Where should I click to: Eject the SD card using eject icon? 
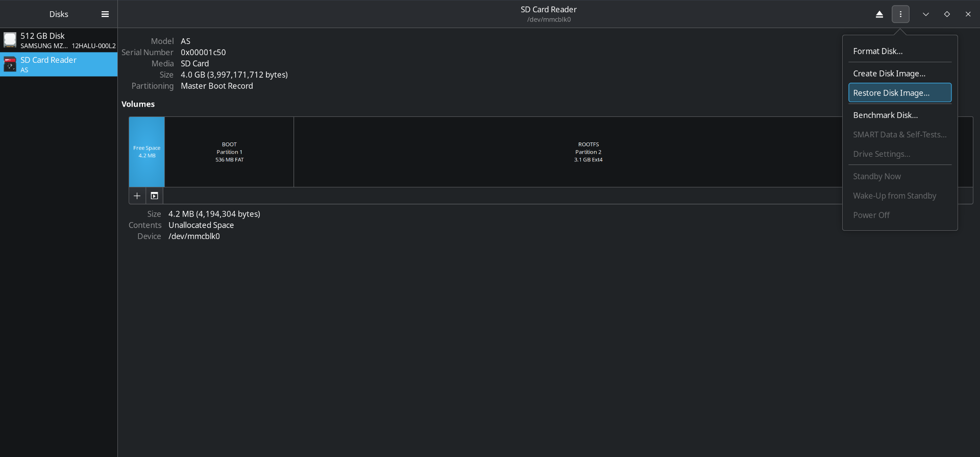(x=879, y=14)
